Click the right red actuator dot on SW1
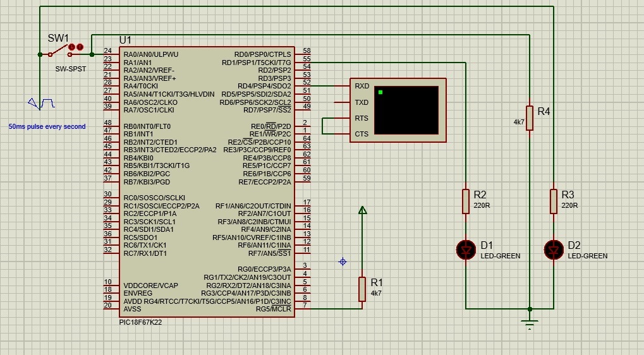The height and width of the screenshot is (355, 644). click(80, 47)
